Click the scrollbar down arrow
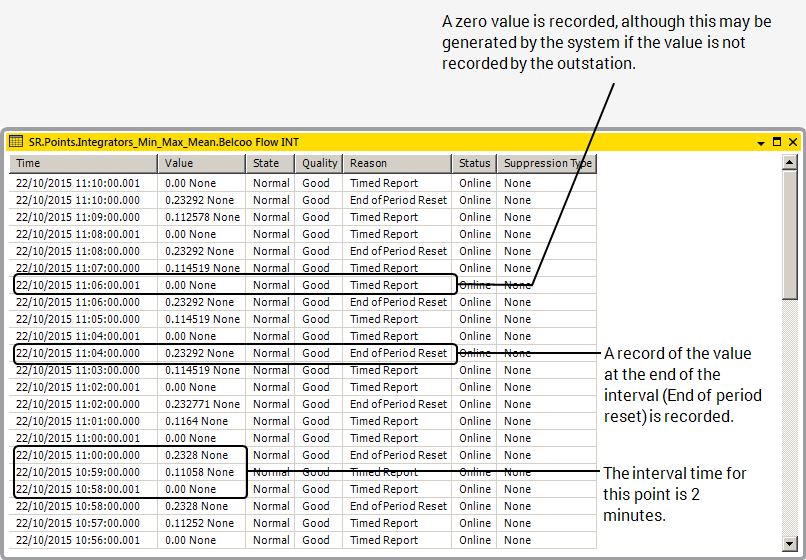The height and width of the screenshot is (560, 806). tap(791, 542)
